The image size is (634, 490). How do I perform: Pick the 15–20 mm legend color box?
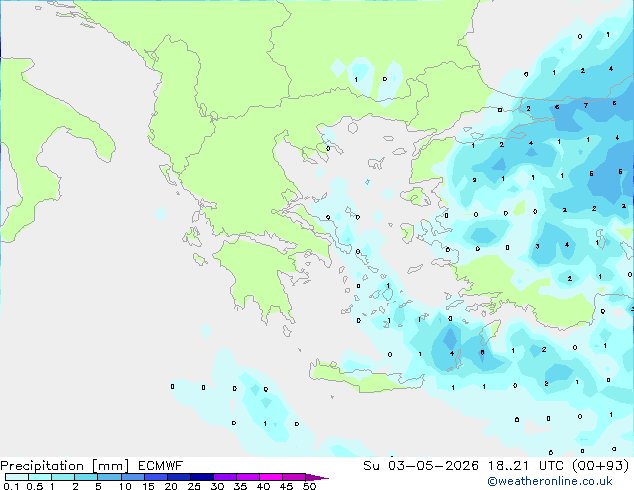pos(156,477)
